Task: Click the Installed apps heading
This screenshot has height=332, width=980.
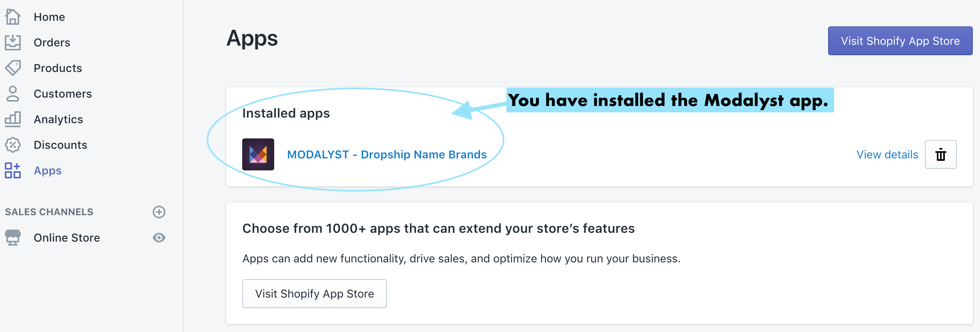Action: click(x=286, y=113)
